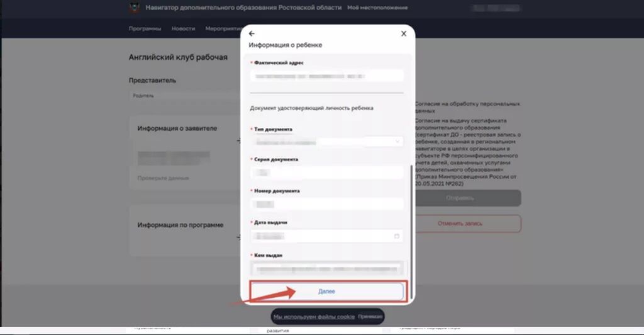Select the Серия документа input field
Viewport: 644px width, 335px height.
pos(327,173)
